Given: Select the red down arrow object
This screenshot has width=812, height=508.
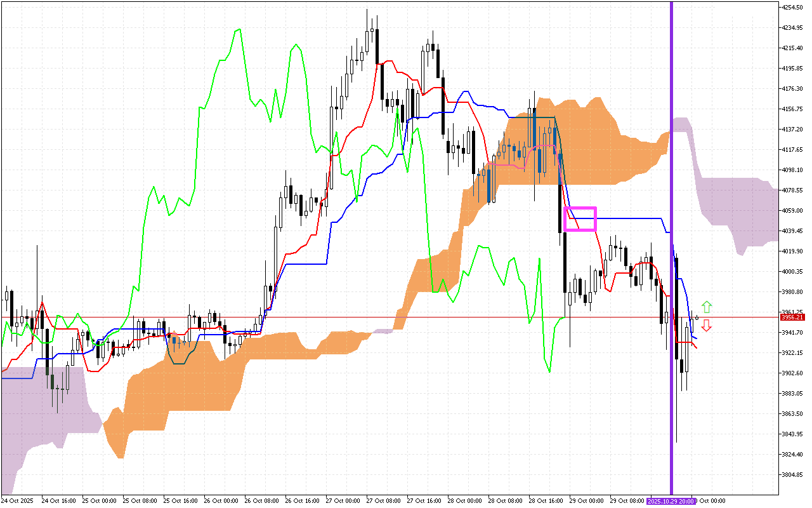Looking at the screenshot, I should [x=707, y=325].
